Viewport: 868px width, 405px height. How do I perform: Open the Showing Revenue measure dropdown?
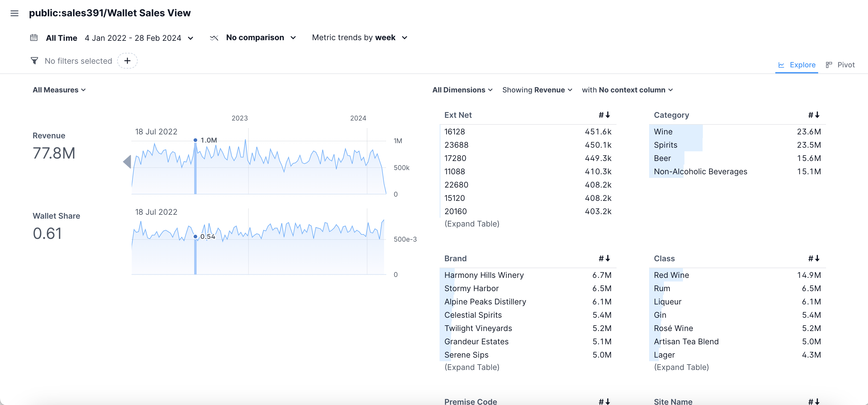(537, 90)
